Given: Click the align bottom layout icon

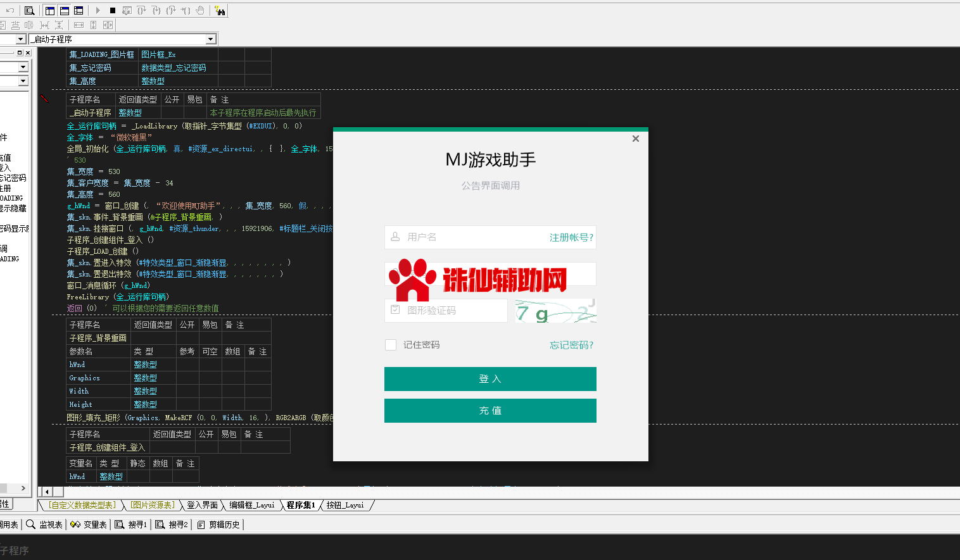Looking at the screenshot, I should coord(15,25).
